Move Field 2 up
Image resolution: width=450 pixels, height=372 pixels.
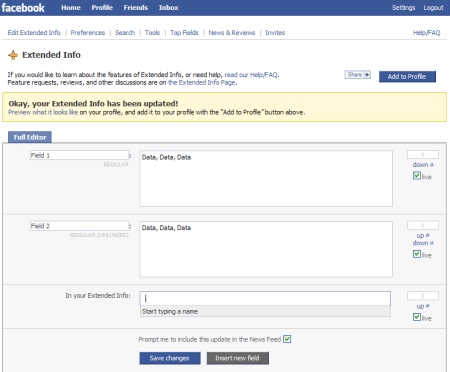click(x=423, y=235)
